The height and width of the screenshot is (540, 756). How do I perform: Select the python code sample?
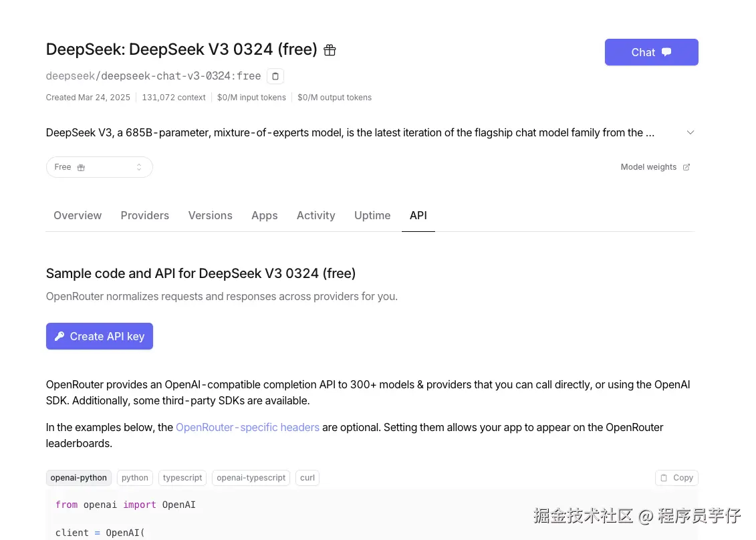135,478
